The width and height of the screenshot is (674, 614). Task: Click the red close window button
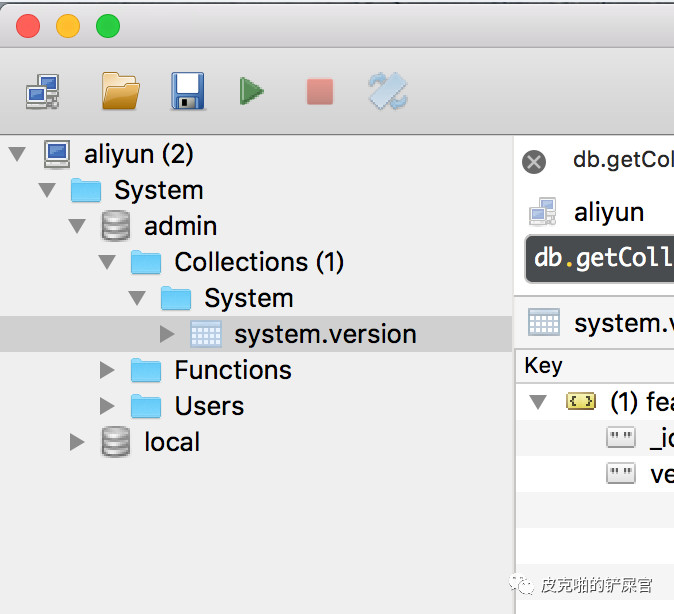click(28, 26)
